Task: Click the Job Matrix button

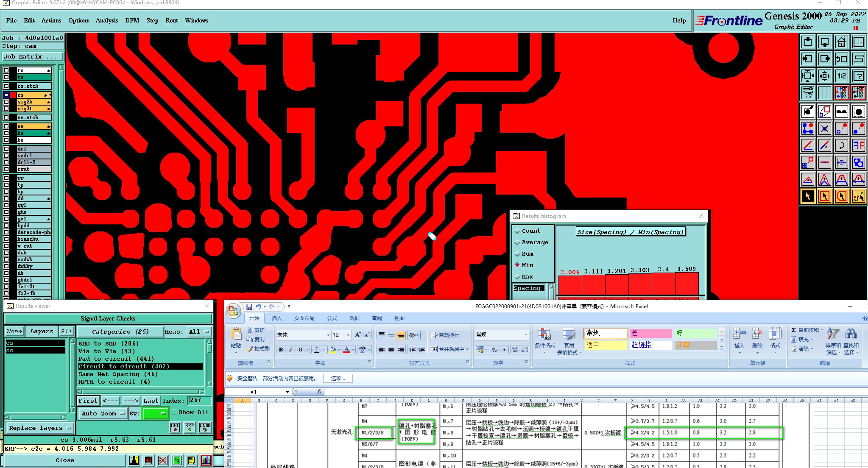Action: coord(32,56)
